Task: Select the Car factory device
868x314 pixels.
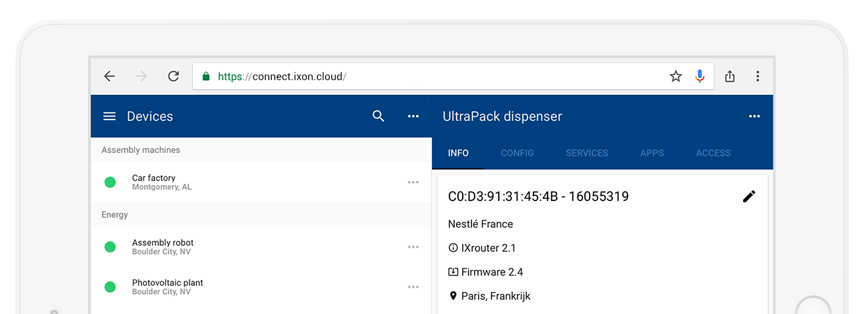Action: (261, 182)
